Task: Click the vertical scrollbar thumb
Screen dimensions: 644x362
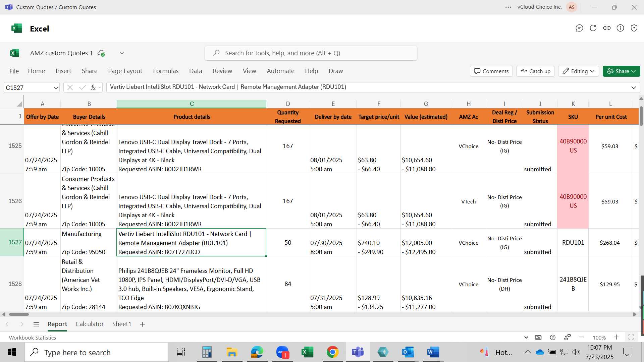Action: pyautogui.click(x=641, y=116)
